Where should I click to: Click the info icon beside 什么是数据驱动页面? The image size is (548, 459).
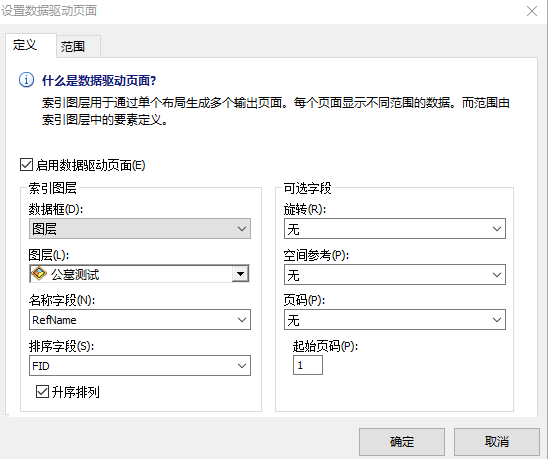[x=26, y=80]
